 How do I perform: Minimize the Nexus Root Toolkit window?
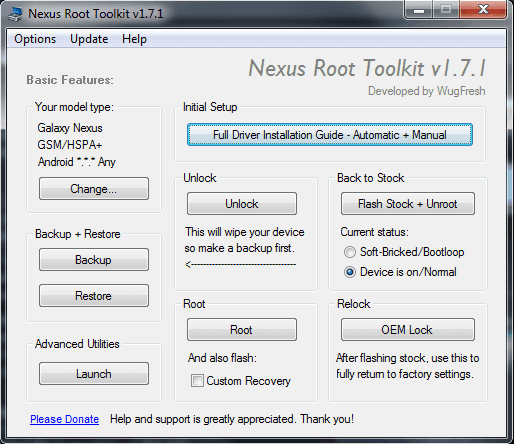coord(419,11)
